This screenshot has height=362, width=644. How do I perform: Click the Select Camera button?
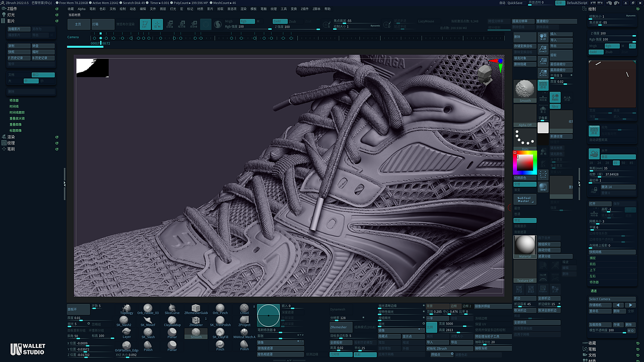[x=612, y=299]
